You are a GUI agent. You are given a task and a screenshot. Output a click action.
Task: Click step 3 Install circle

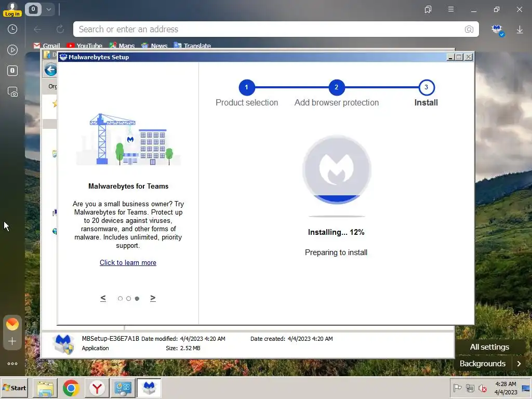click(427, 87)
